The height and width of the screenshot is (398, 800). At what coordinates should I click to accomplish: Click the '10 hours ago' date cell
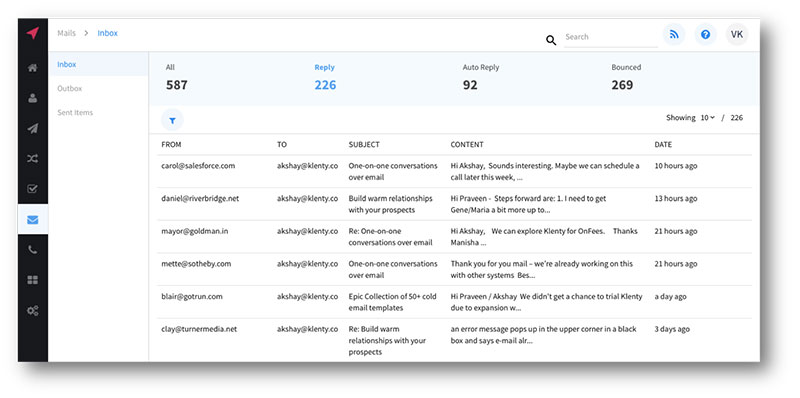pyautogui.click(x=676, y=166)
